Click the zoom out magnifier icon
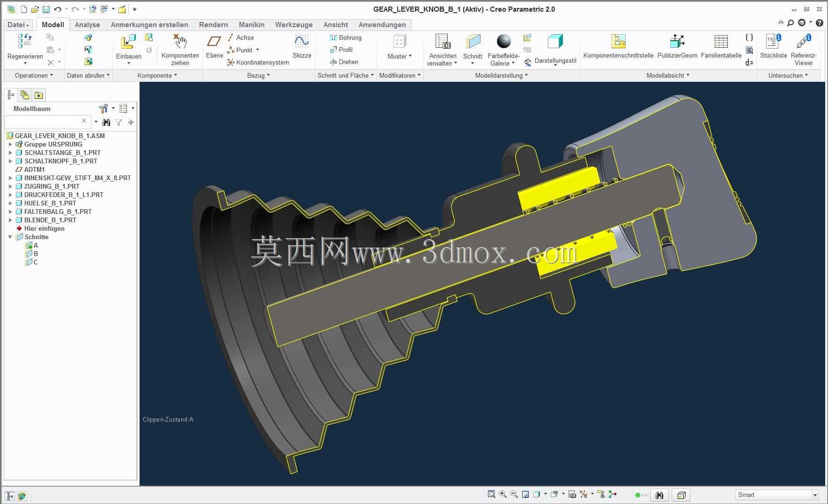 (514, 494)
